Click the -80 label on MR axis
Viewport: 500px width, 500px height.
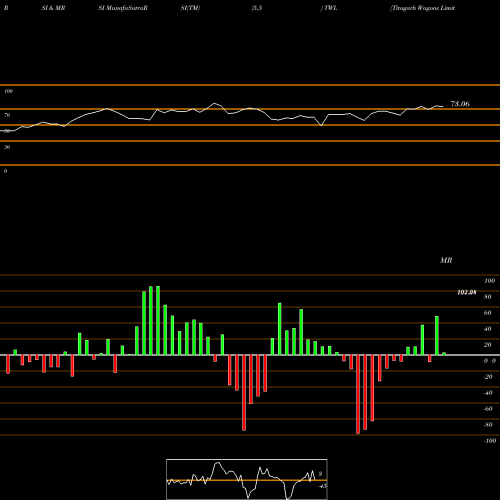click(488, 425)
